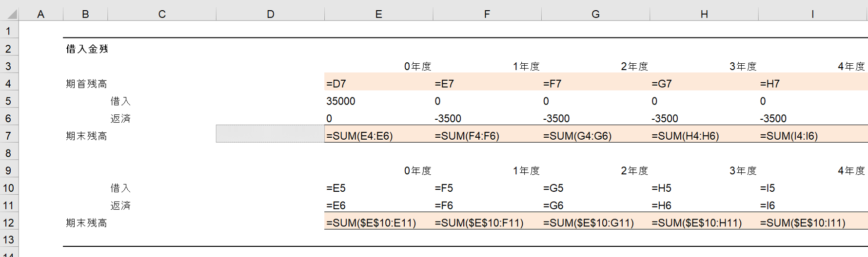
Task: Select the 返済 label in row 11
Action: (120, 205)
